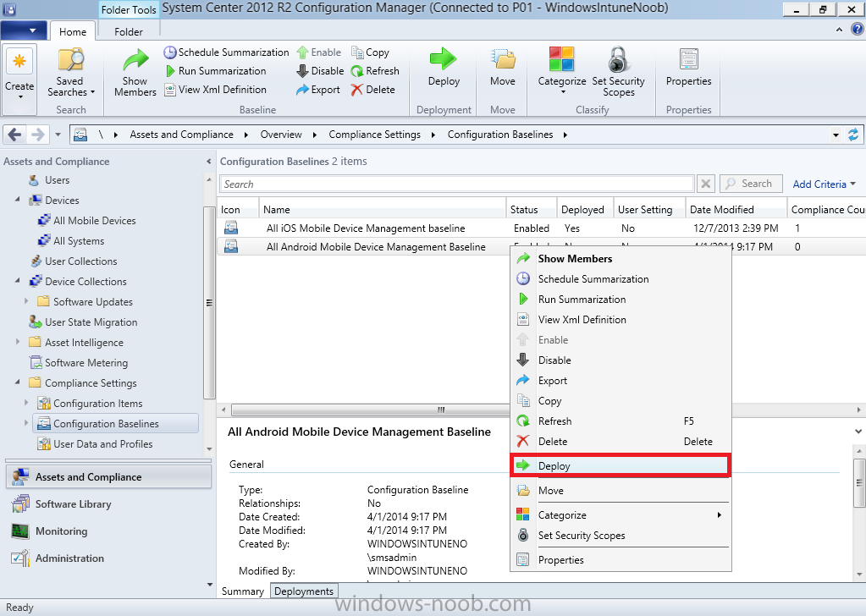Click inside the Search input field

(x=457, y=184)
